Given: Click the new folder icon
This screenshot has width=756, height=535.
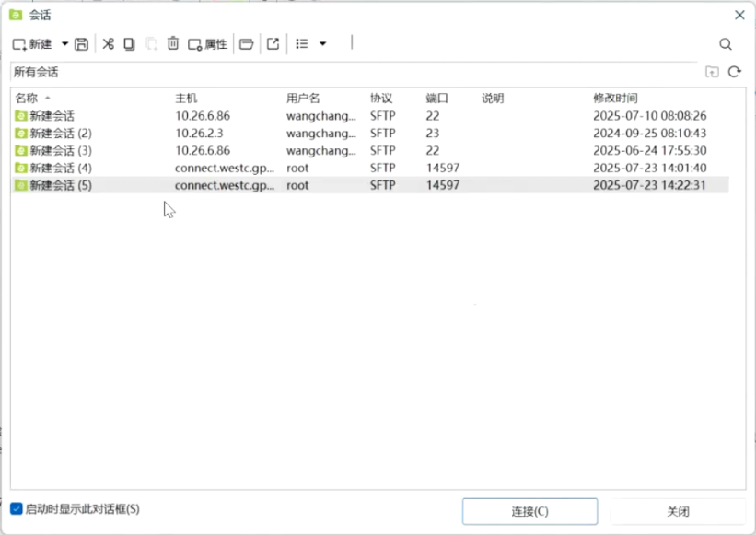Looking at the screenshot, I should point(247,44).
